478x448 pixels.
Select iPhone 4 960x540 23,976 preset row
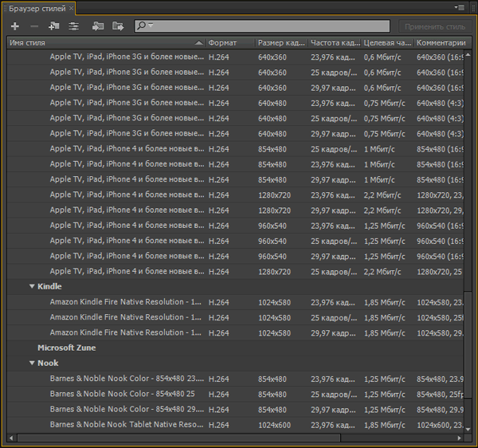(235, 226)
